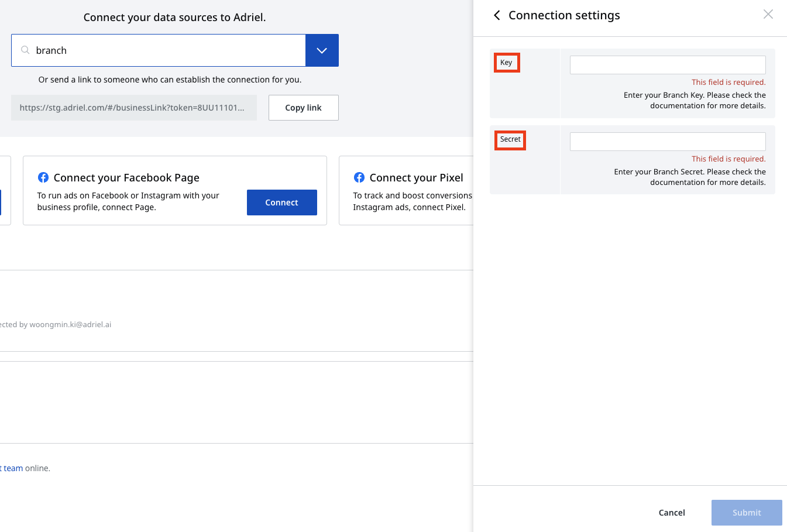Click the Secret input field
787x532 pixels.
click(668, 142)
